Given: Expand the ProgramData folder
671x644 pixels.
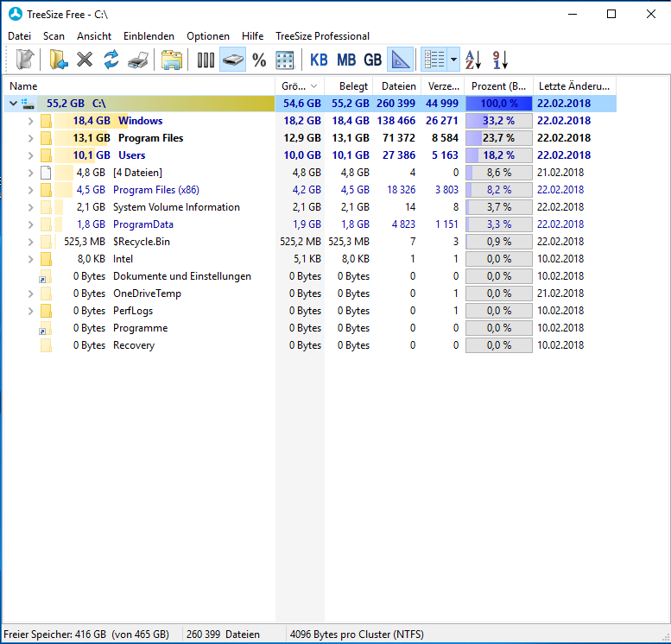Looking at the screenshot, I should (x=30, y=224).
